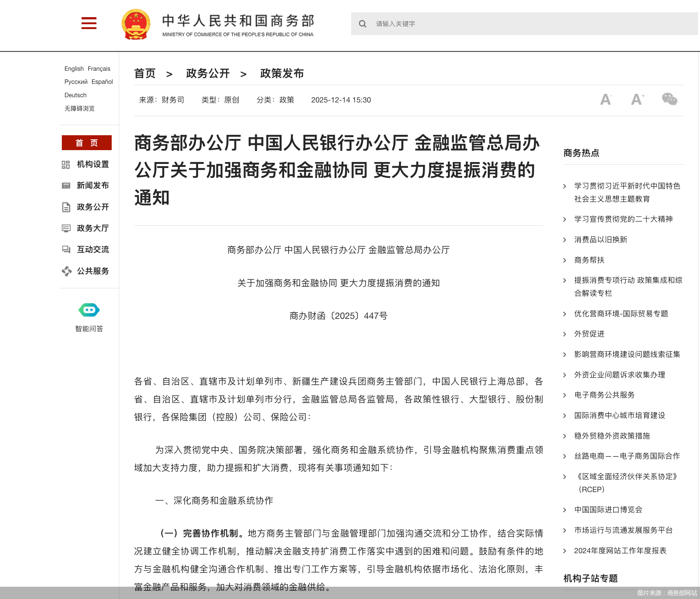Screen dimensions: 700x599
Task: Click the 互动交流 chat bubble icon
Action: (x=67, y=250)
